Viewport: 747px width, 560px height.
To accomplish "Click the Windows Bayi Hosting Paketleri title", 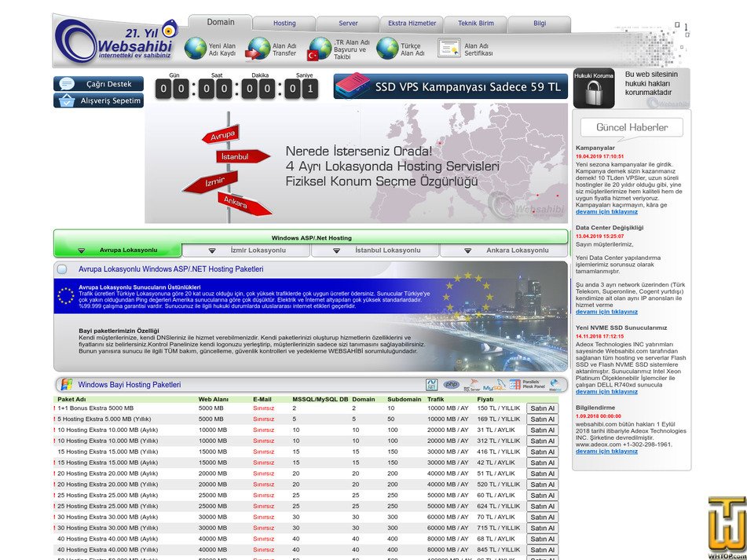I will (x=130, y=385).
